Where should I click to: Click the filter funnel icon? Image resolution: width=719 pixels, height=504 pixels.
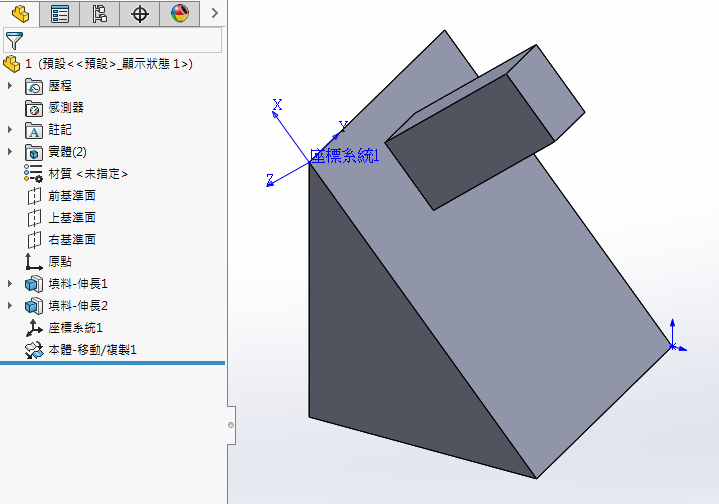pos(14,41)
